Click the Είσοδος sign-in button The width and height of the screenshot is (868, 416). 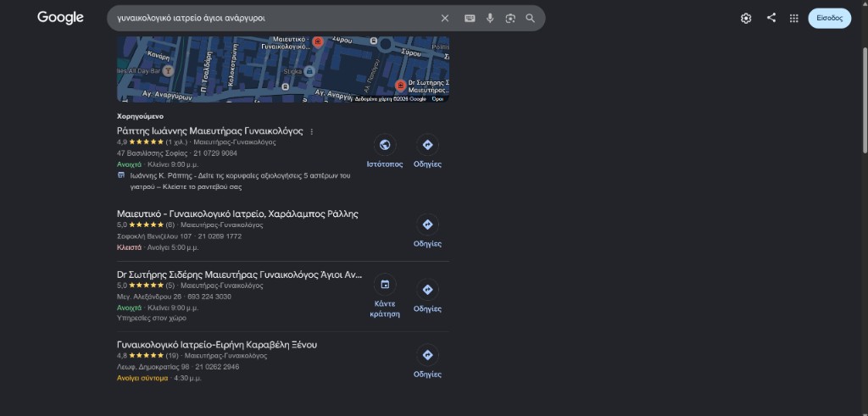(x=829, y=19)
